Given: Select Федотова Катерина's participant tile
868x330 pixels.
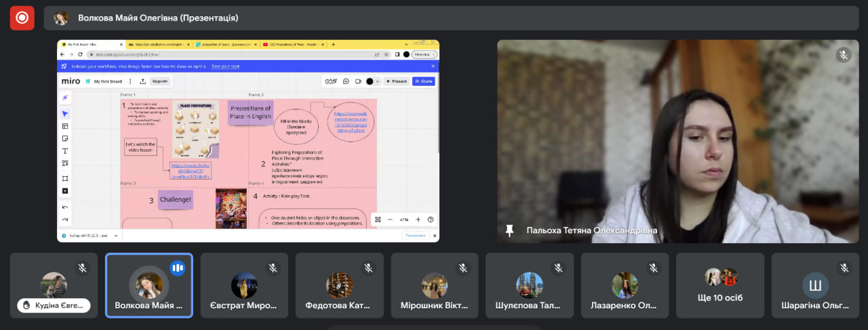Looking at the screenshot, I should 340,286.
